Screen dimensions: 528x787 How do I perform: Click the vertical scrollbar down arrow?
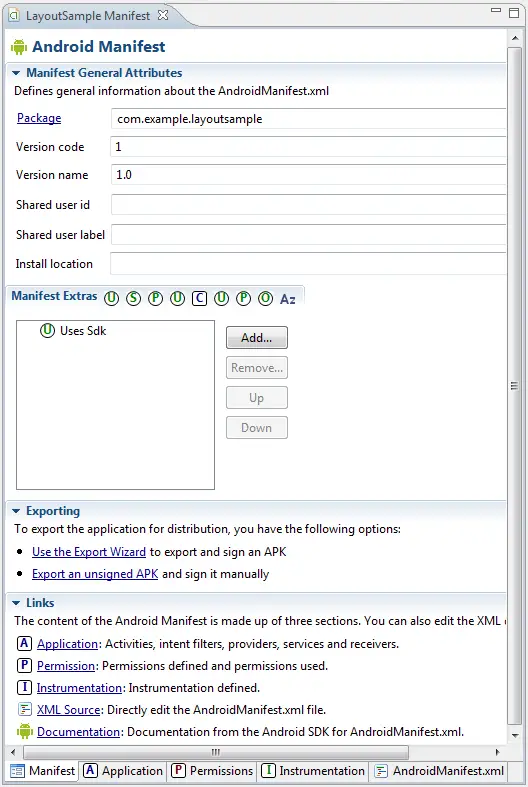[x=515, y=735]
